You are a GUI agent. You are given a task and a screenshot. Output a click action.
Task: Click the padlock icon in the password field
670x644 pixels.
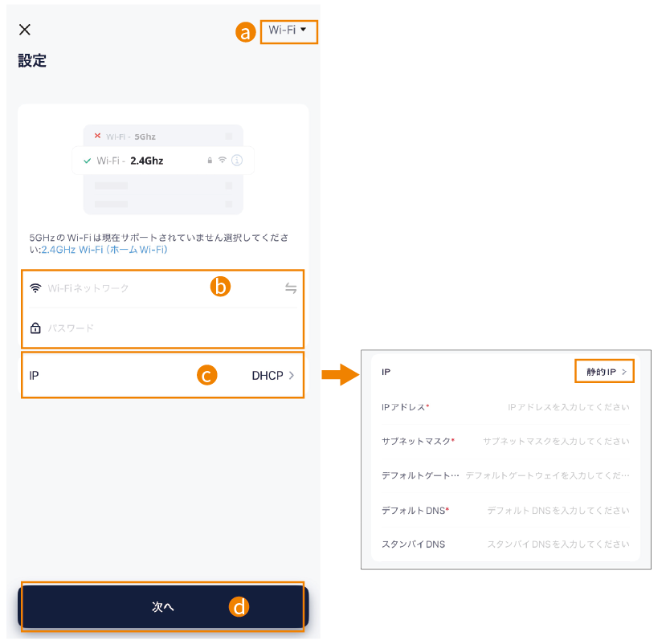click(35, 327)
